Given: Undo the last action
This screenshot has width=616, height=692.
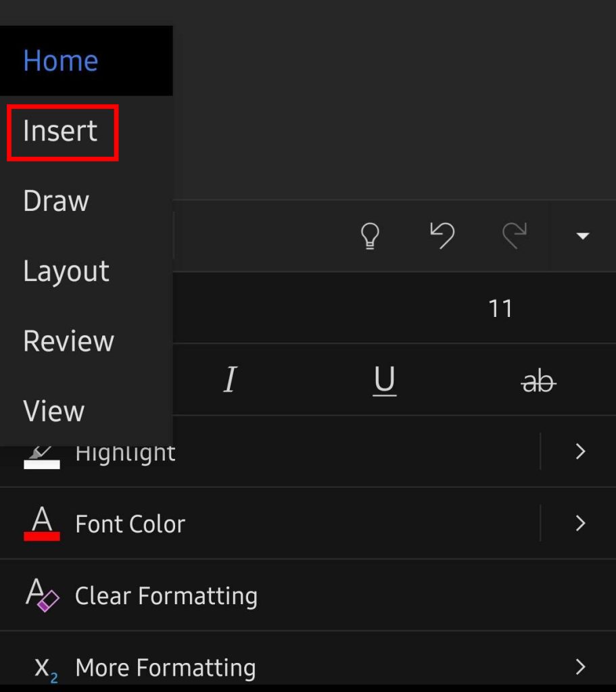Looking at the screenshot, I should coord(443,236).
